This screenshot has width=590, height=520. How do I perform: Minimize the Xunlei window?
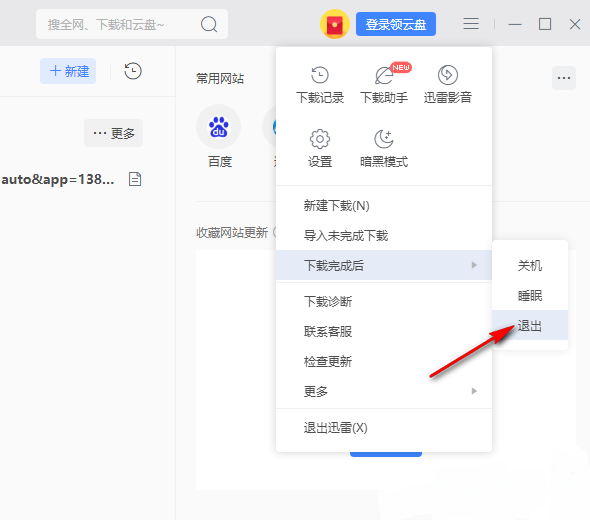[515, 24]
